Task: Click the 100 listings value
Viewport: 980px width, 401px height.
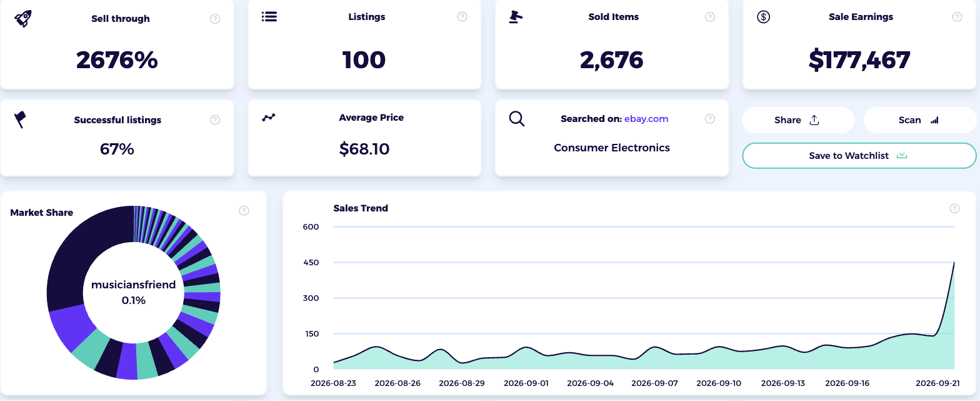Action: [364, 60]
